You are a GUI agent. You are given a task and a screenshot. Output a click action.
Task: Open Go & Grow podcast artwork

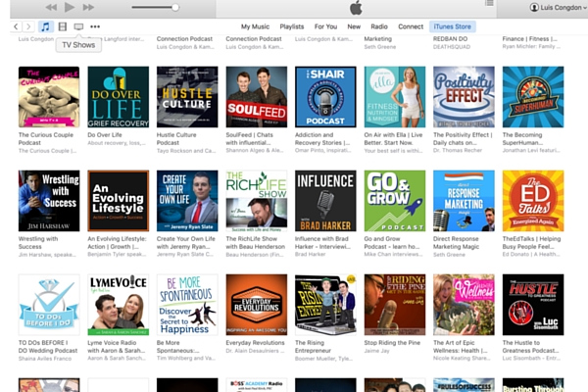395,201
